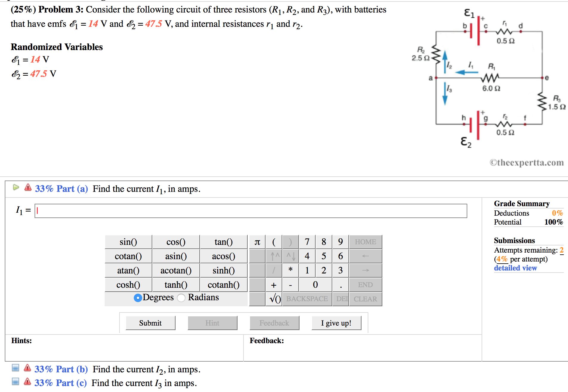Click the Submit button
This screenshot has width=568, height=392.
[150, 323]
